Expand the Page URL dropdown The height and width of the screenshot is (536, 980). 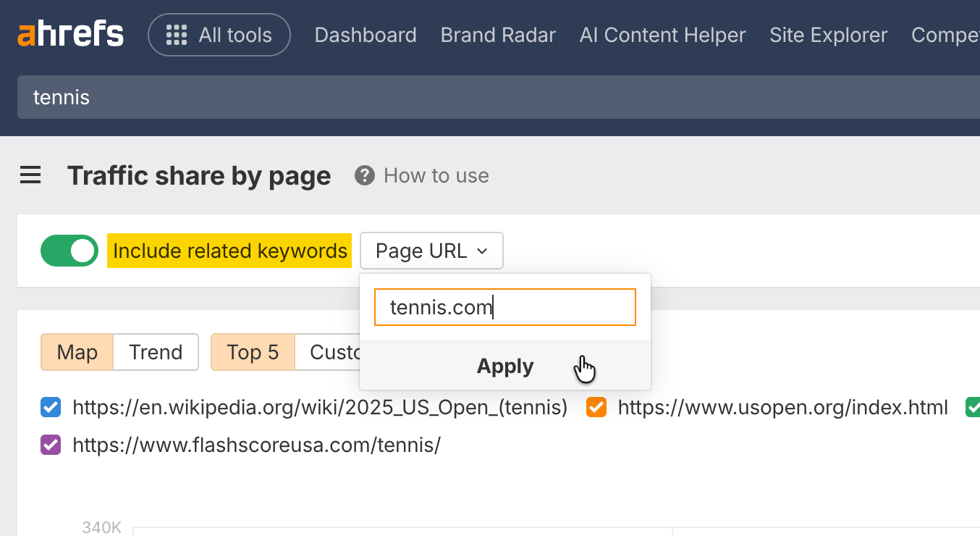[x=431, y=251]
